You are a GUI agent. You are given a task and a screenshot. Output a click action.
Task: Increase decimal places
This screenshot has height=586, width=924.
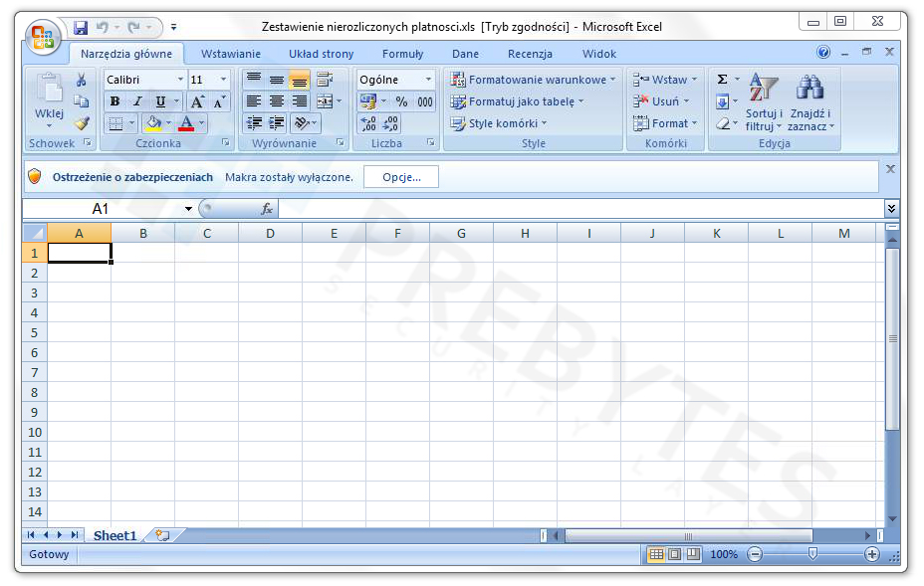click(x=368, y=123)
